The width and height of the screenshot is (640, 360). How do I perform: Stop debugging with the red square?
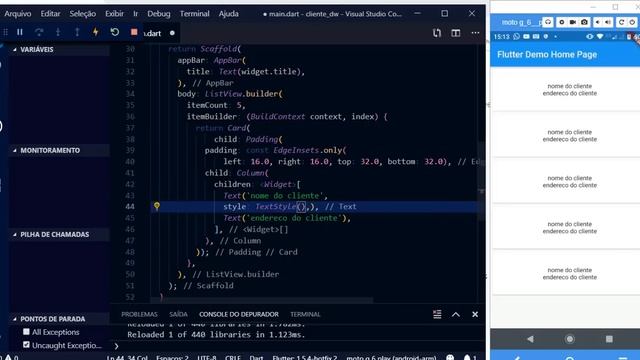click(x=134, y=32)
